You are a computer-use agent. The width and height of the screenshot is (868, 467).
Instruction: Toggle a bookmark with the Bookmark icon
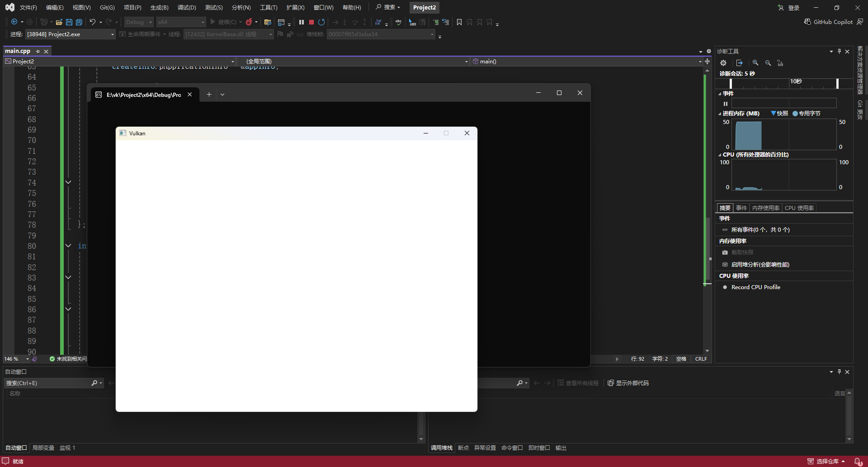point(459,22)
